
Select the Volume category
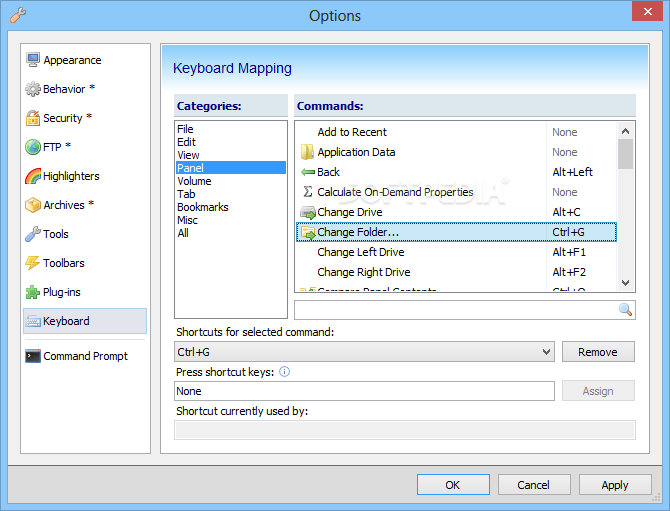(231, 181)
